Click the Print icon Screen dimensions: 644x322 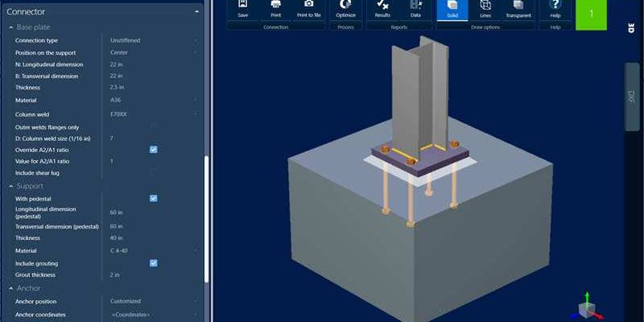(276, 6)
